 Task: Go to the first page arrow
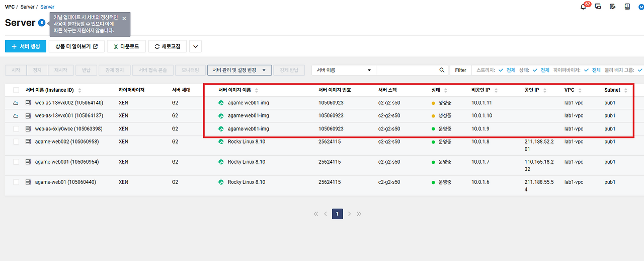316,214
